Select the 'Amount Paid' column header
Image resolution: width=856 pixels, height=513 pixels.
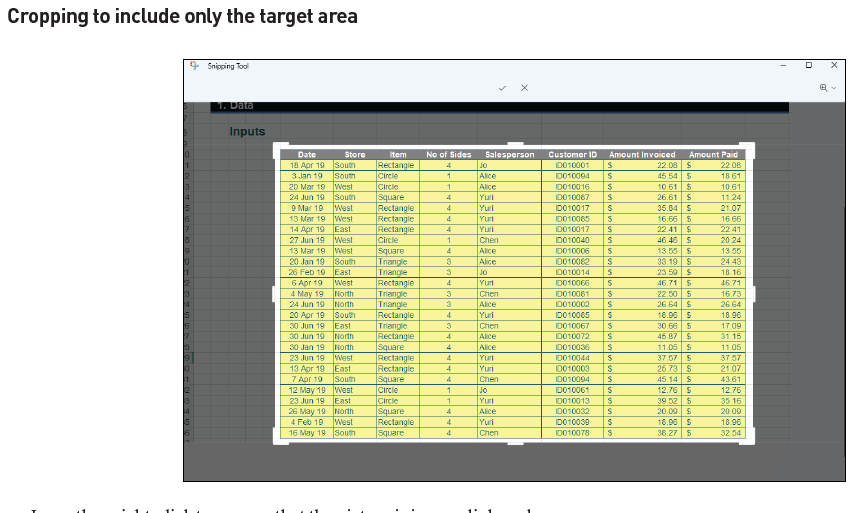pyautogui.click(x=713, y=154)
